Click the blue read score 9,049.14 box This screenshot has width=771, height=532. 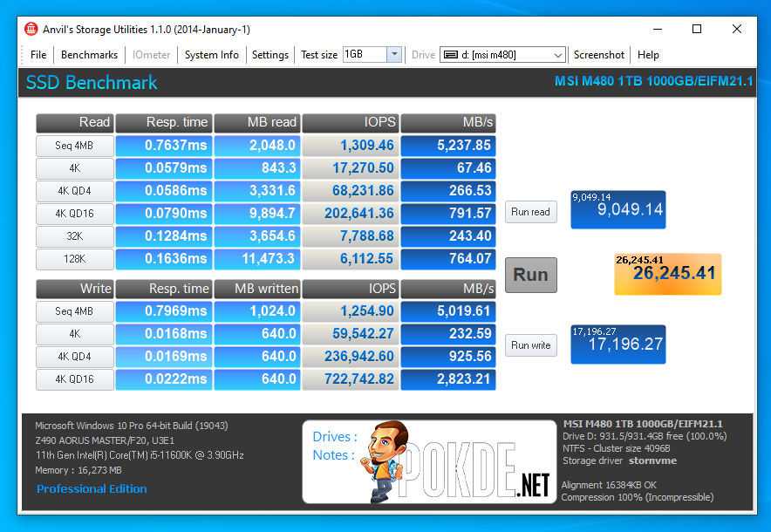pos(617,210)
